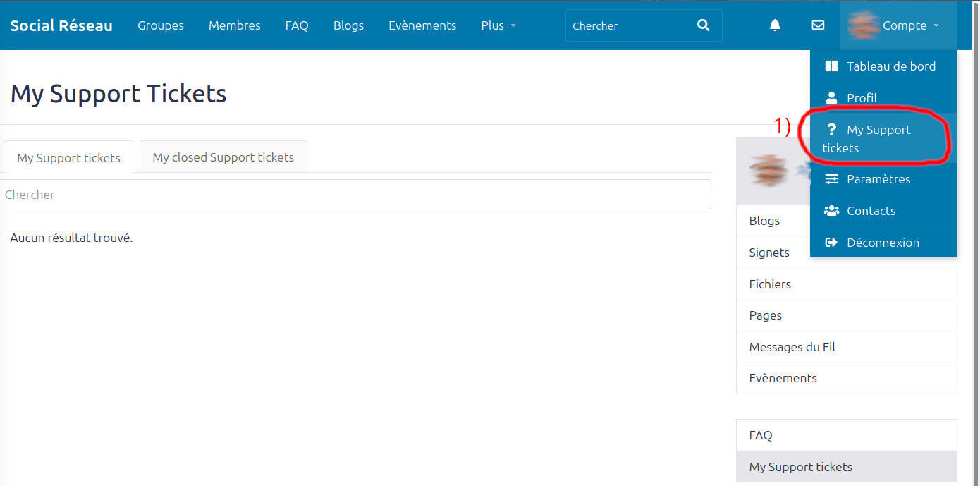Image resolution: width=980 pixels, height=486 pixels.
Task: Switch to My closed Support tickets tab
Action: [x=223, y=157]
